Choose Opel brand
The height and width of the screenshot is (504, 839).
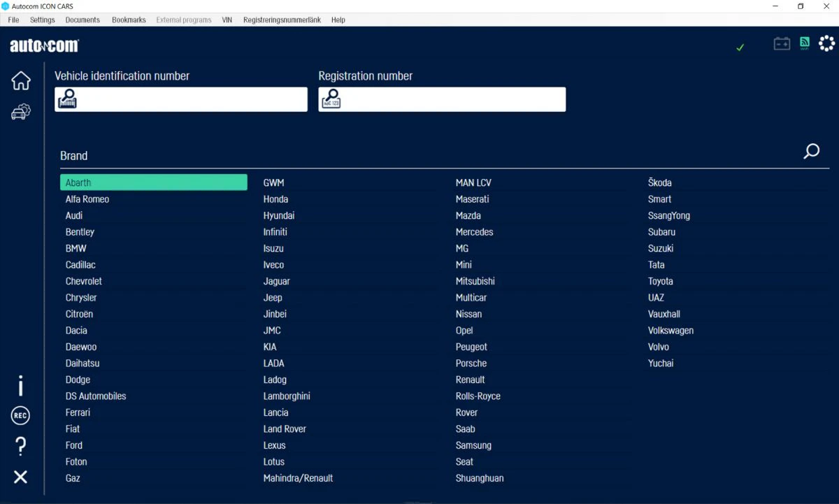pos(464,330)
